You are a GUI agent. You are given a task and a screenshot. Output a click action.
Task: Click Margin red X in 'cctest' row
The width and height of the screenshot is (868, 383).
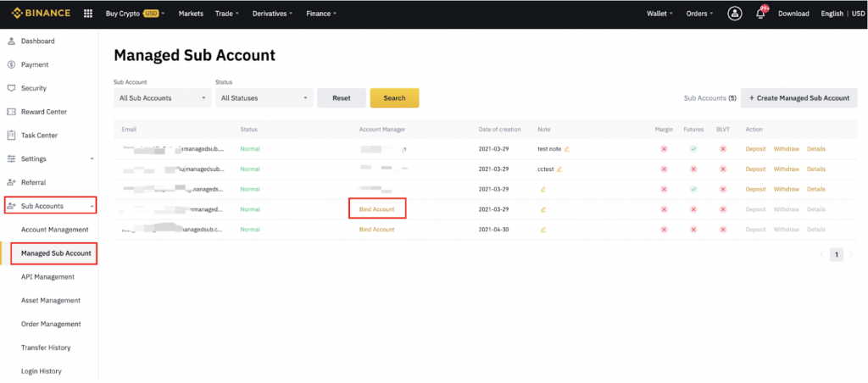[x=664, y=169]
